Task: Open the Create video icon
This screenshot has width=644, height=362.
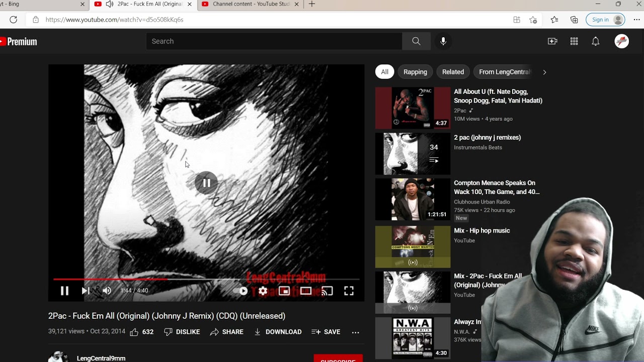Action: pyautogui.click(x=552, y=41)
